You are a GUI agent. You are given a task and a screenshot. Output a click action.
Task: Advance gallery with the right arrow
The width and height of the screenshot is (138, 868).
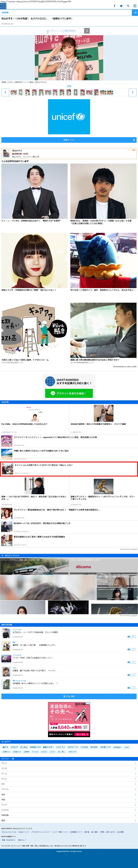[133, 92]
